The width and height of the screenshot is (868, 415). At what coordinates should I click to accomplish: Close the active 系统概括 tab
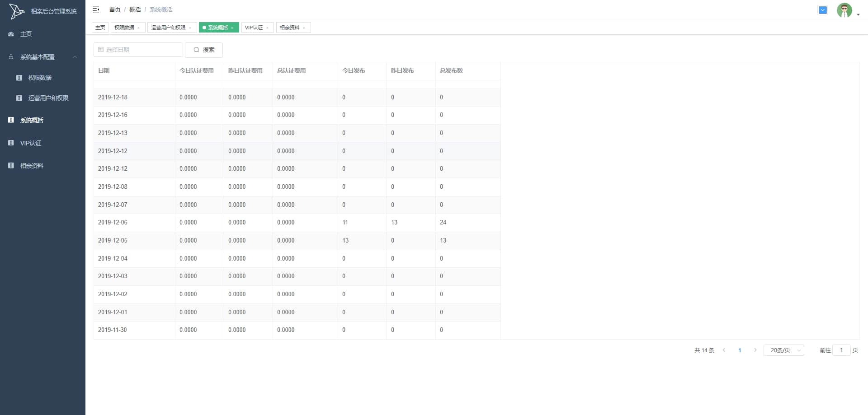(x=232, y=28)
